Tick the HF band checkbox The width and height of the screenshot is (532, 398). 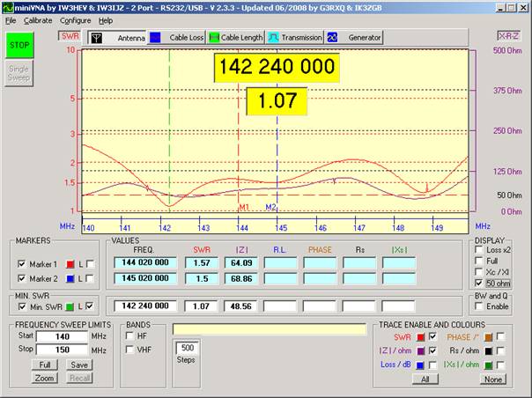pyautogui.click(x=129, y=335)
